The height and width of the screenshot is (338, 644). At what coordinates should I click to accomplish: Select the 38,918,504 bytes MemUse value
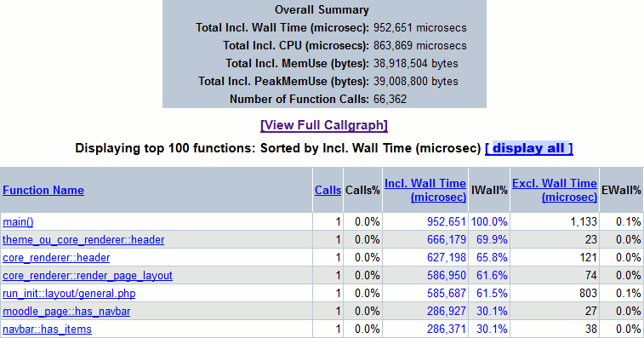416,63
